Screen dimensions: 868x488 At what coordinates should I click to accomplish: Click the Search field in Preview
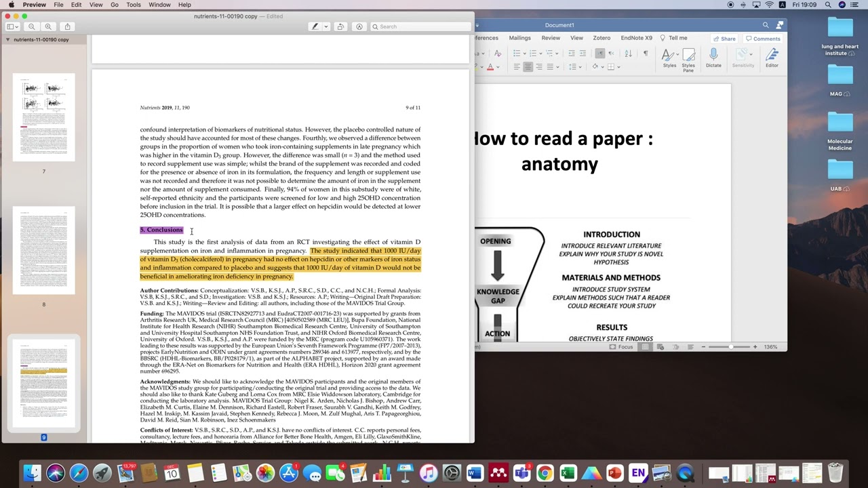click(420, 26)
